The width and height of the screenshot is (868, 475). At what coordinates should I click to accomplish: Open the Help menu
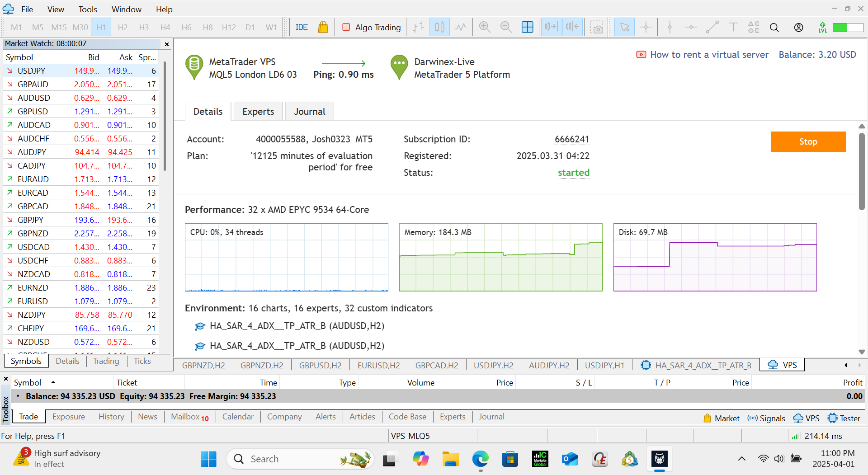point(164,9)
